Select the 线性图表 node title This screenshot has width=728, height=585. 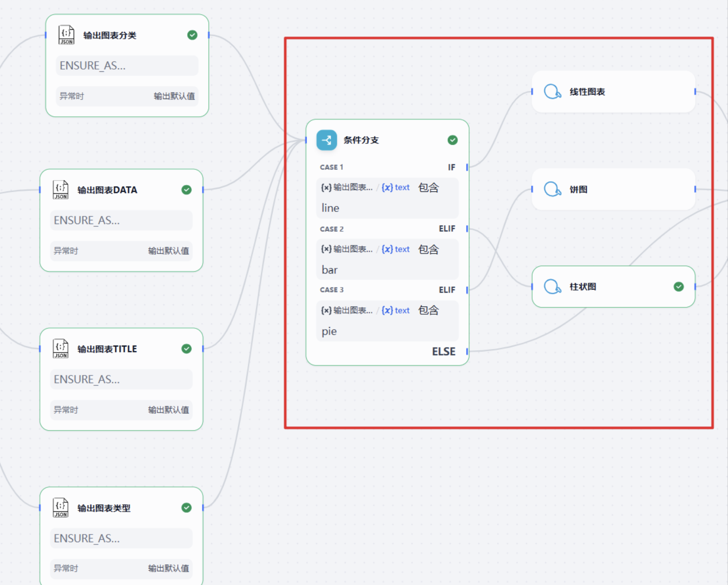coord(587,92)
